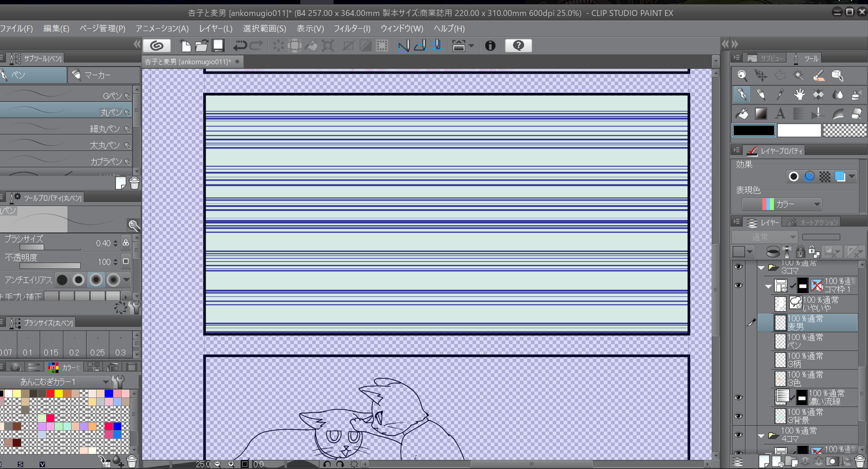The image size is (868, 469).
Task: Click the info icon in command bar
Action: point(490,45)
